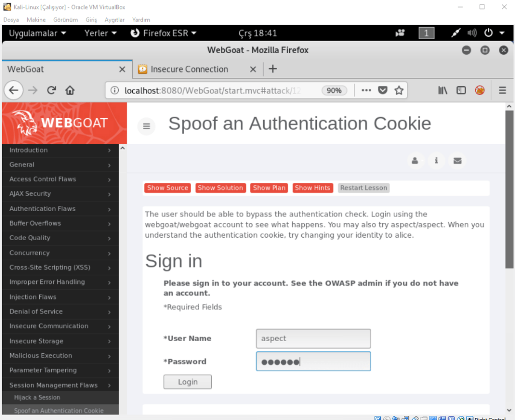Screen dimensions: 515x420
Task: Expand the Authentication Flaws category
Action: (x=59, y=208)
